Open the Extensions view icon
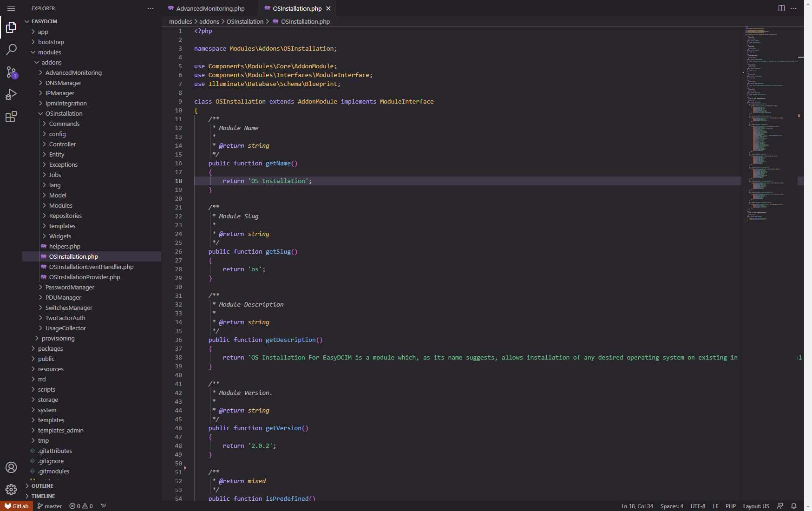The width and height of the screenshot is (812, 511). pos(11,117)
